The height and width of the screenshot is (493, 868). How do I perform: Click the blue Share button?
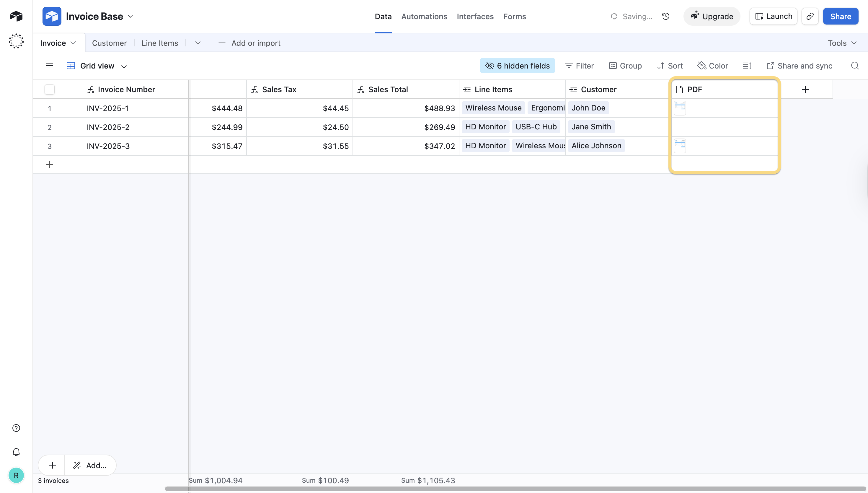click(x=840, y=16)
